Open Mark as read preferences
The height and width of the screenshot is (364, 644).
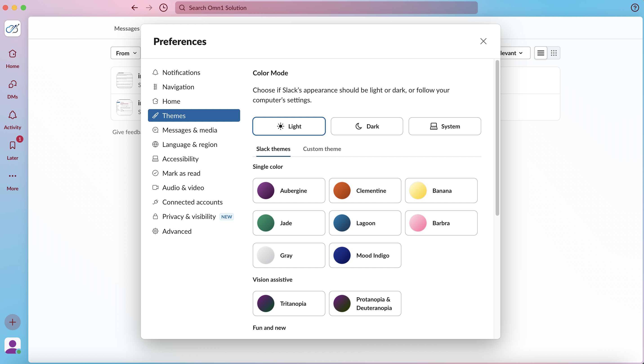click(181, 173)
